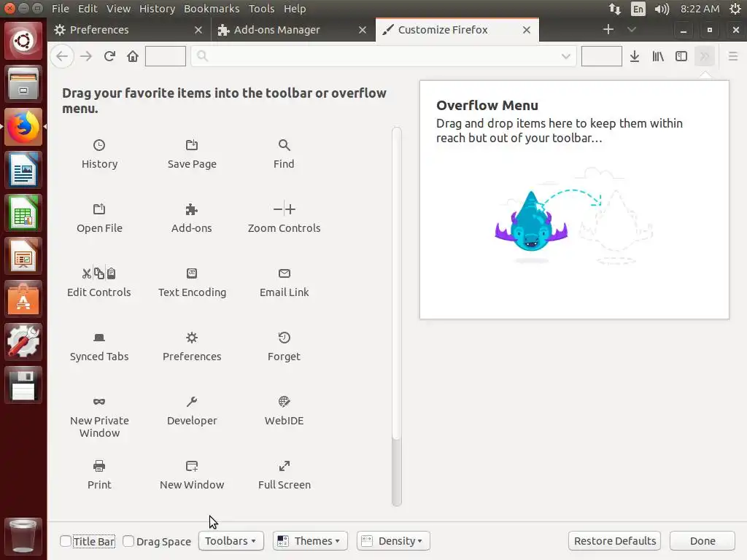Image resolution: width=747 pixels, height=560 pixels.
Task: Expand the URL bar history dropdown arrow
Action: (x=565, y=56)
